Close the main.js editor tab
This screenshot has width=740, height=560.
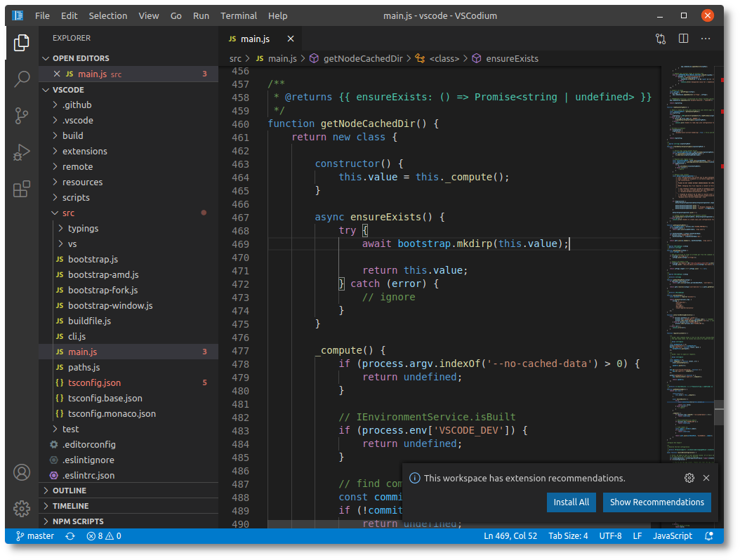tap(291, 39)
